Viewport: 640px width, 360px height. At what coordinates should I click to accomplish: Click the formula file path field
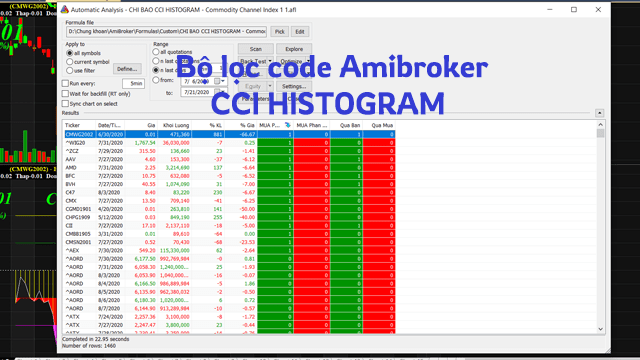click(167, 31)
